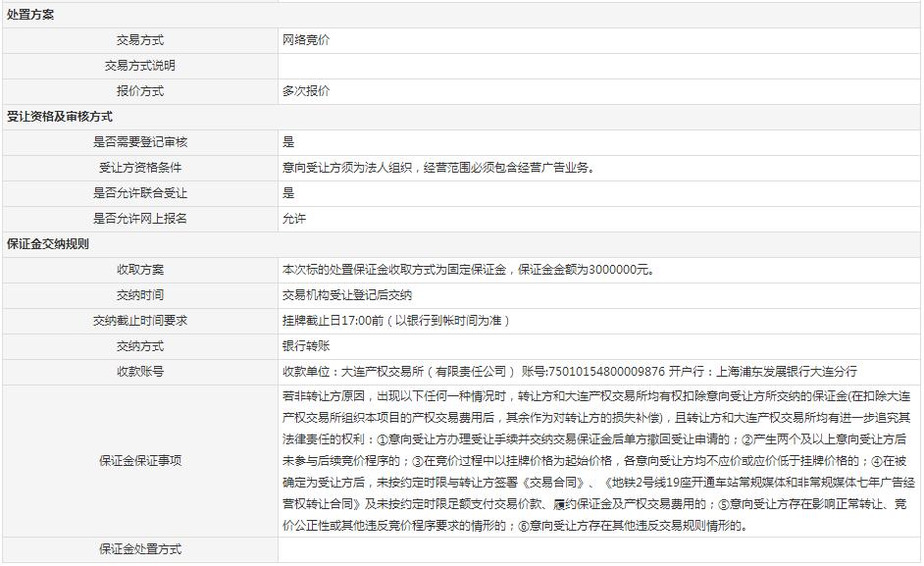Select the 交易机构受让登记后交纳 value

[347, 295]
